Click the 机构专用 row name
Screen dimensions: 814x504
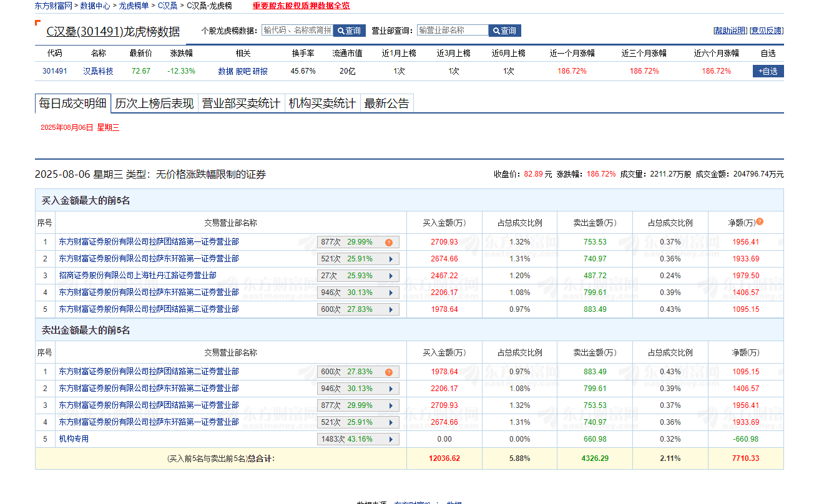pyautogui.click(x=74, y=439)
